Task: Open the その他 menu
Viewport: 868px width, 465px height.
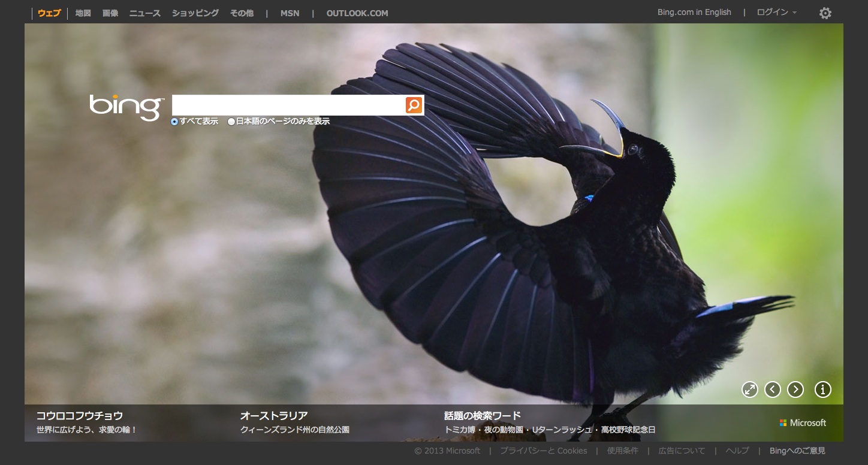Action: pyautogui.click(x=242, y=13)
